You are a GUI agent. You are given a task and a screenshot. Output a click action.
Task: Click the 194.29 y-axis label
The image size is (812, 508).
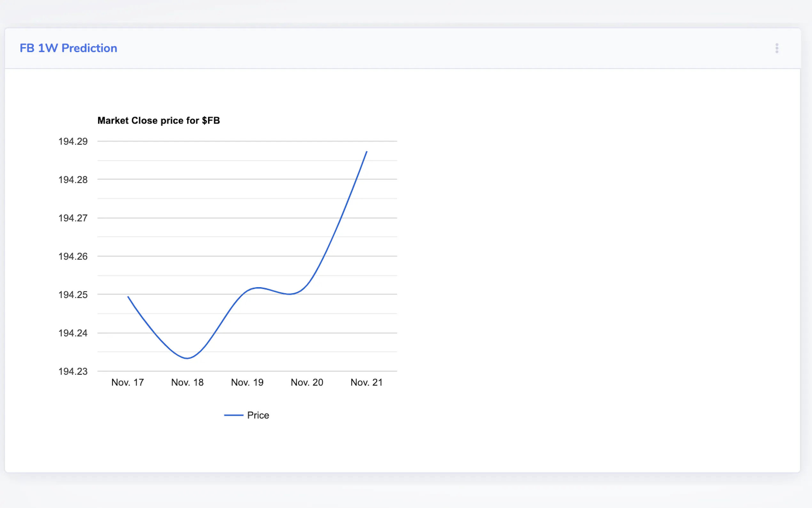[x=73, y=141]
